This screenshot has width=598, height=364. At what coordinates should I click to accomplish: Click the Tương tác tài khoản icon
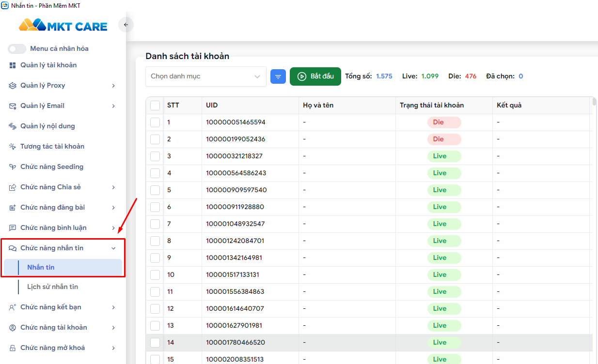pos(13,147)
